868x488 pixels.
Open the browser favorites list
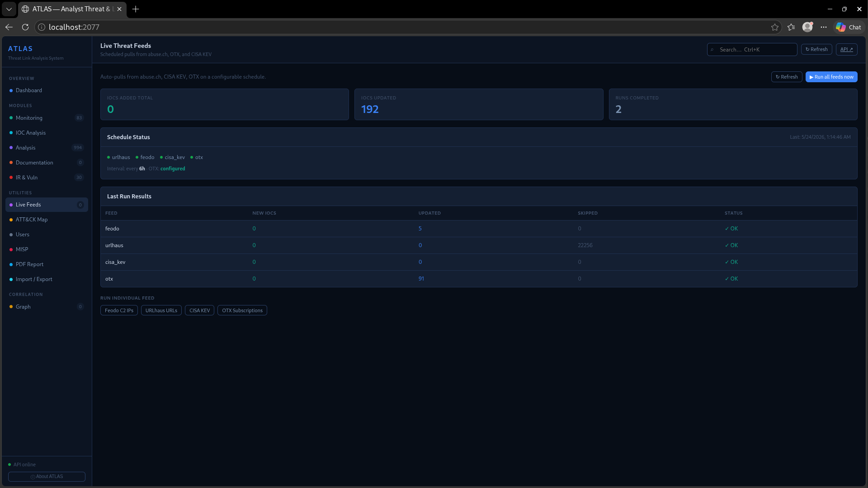791,27
